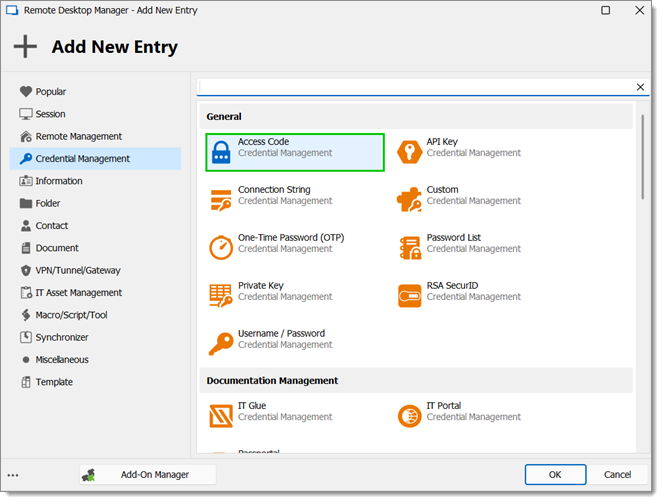
Task: Open the Remote Management category
Action: (x=95, y=136)
